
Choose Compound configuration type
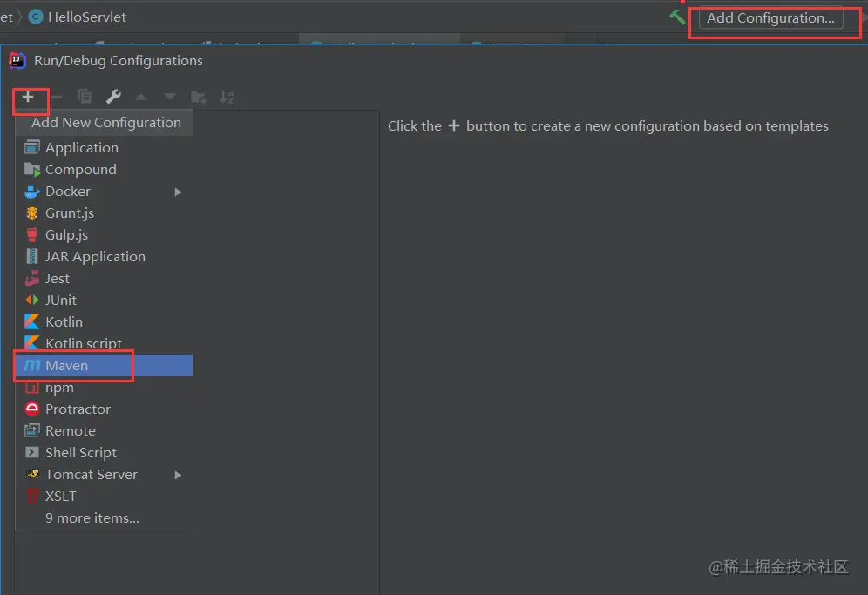[104, 169]
